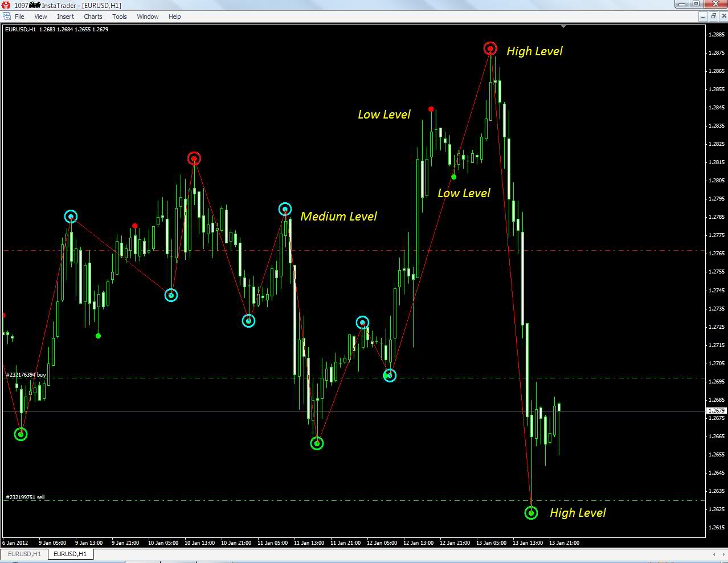Click the chart document icon beside File
Image resolution: width=728 pixels, height=563 pixels.
(x=6, y=17)
